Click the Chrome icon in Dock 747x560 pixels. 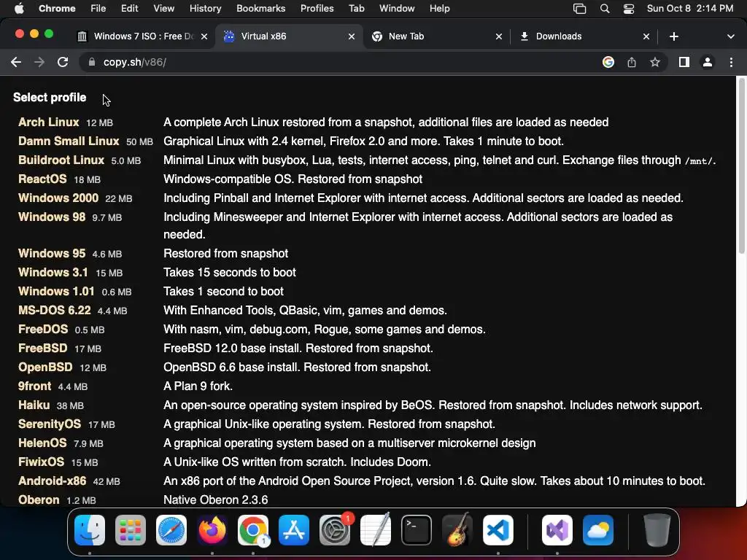click(253, 530)
